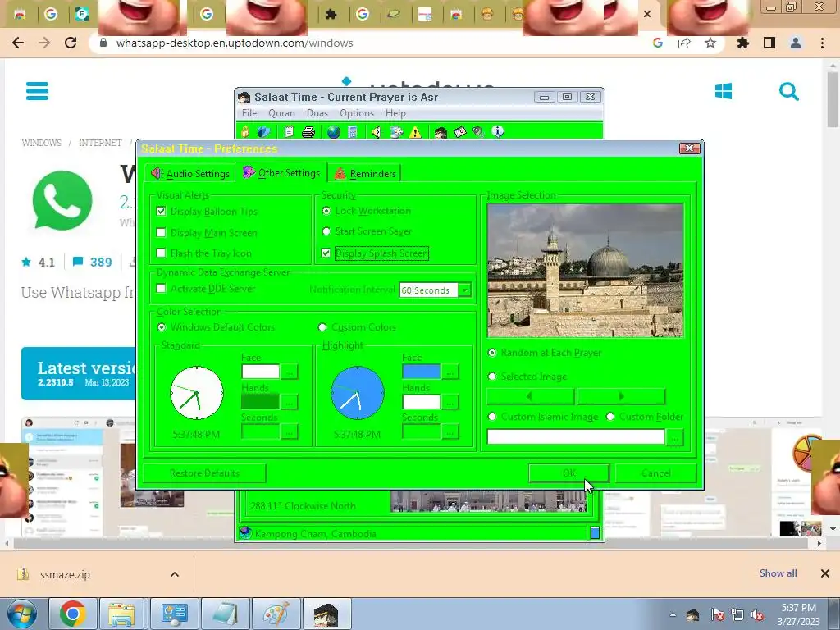The width and height of the screenshot is (840, 630).
Task: Select Start Screen Saver radio option
Action: (326, 231)
